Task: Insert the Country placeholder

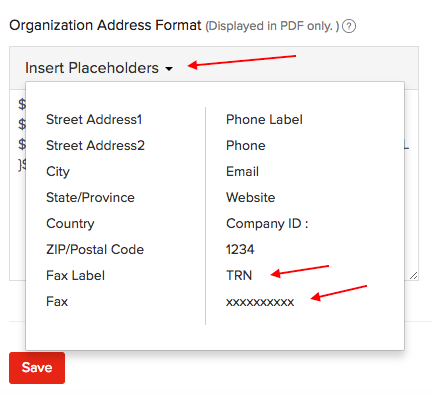Action: pyautogui.click(x=70, y=223)
